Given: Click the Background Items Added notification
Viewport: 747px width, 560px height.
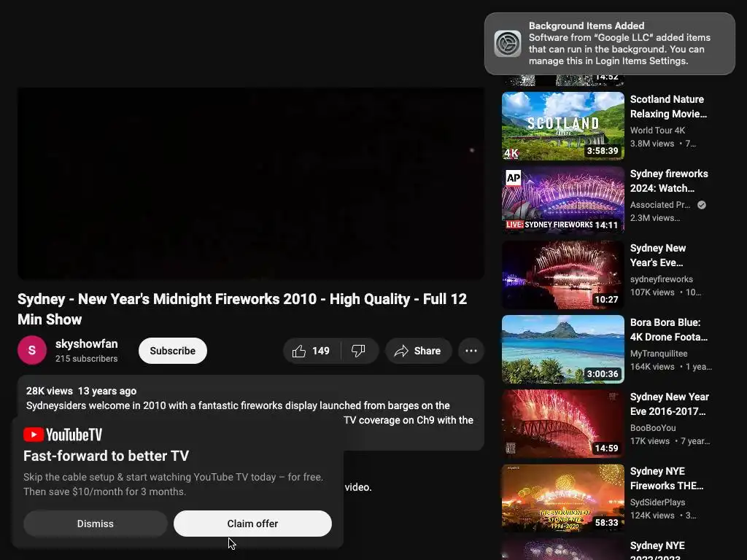Looking at the screenshot, I should [x=609, y=43].
